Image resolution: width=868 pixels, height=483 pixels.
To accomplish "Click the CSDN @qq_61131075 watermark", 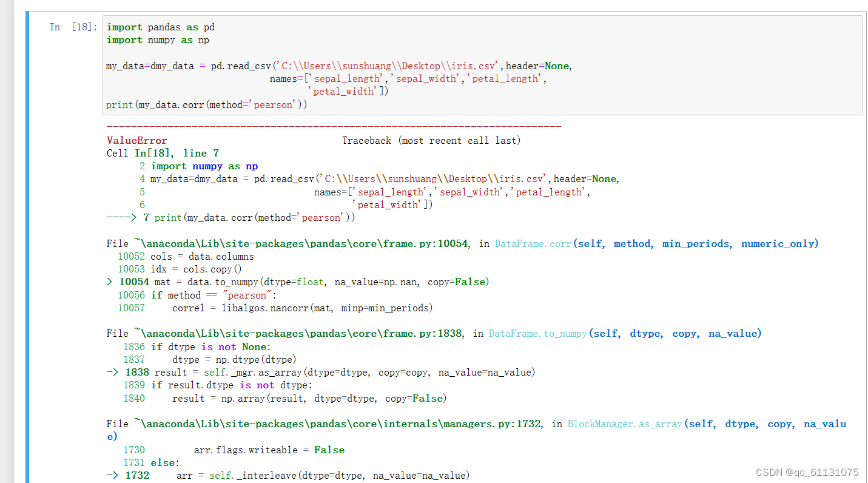I will (807, 471).
